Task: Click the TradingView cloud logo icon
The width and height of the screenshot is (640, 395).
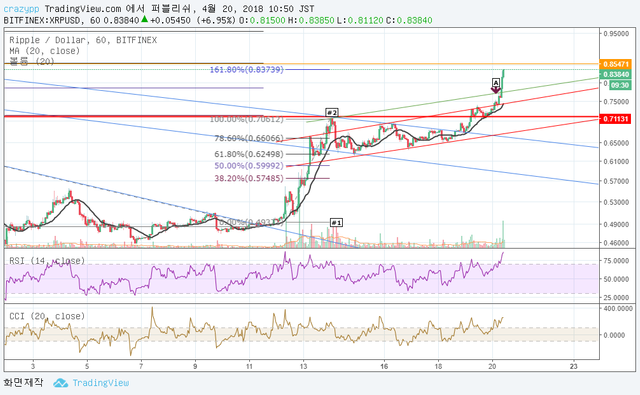Action: pos(61,383)
